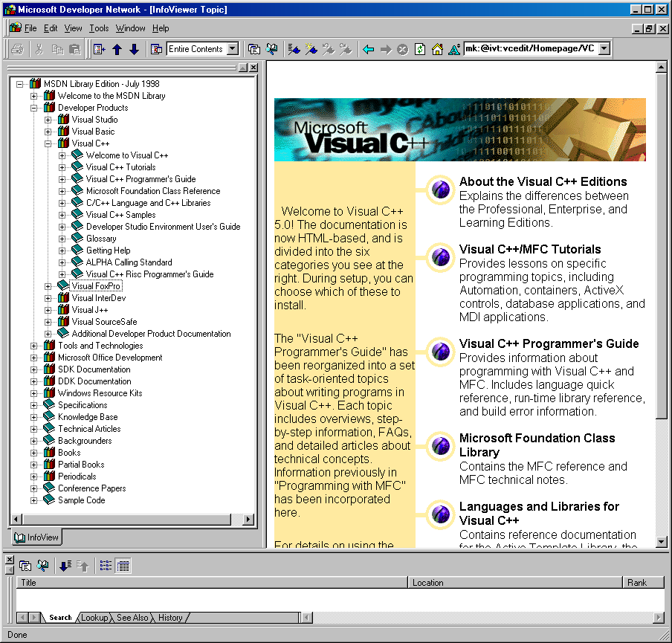Switch results pane to list view

106,566
